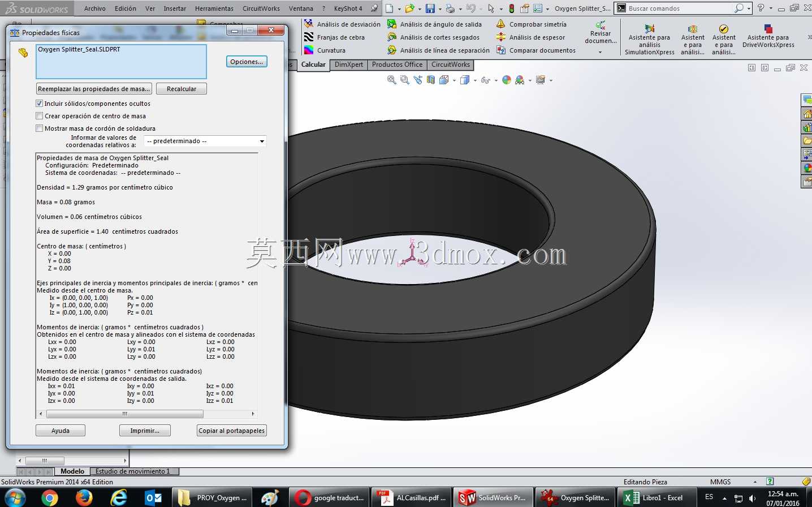Viewport: 812px width, 507px height.
Task: Open Análisis de desviación tool
Action: [342, 24]
